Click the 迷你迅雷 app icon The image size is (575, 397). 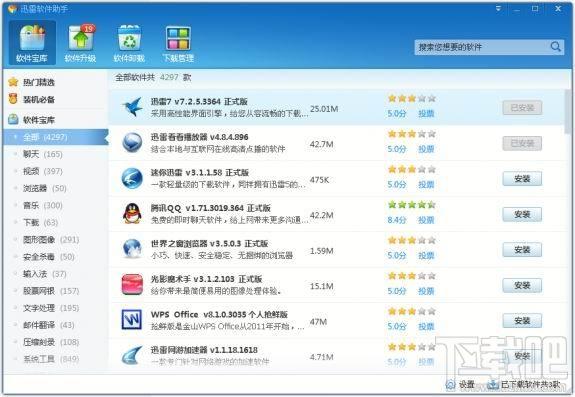point(132,178)
